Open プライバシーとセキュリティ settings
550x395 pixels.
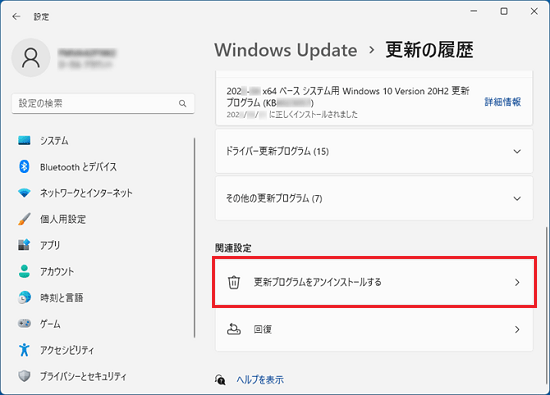[x=83, y=376]
